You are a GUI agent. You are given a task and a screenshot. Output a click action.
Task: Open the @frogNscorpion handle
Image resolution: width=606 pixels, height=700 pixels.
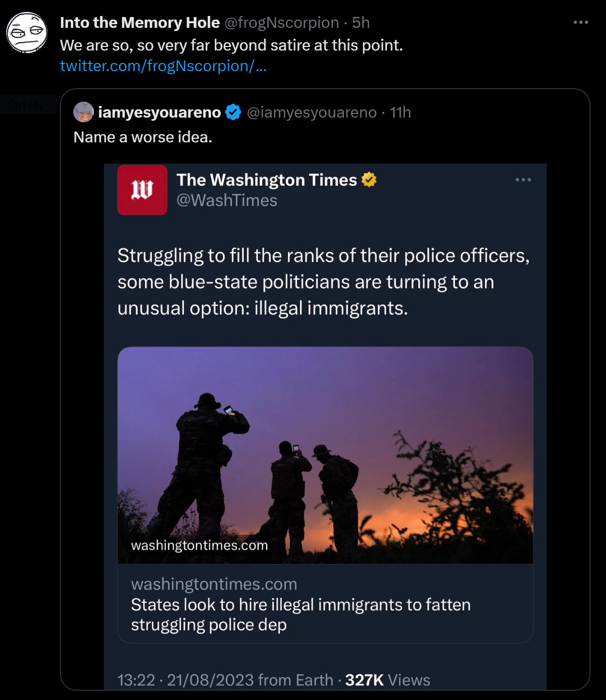(281, 23)
